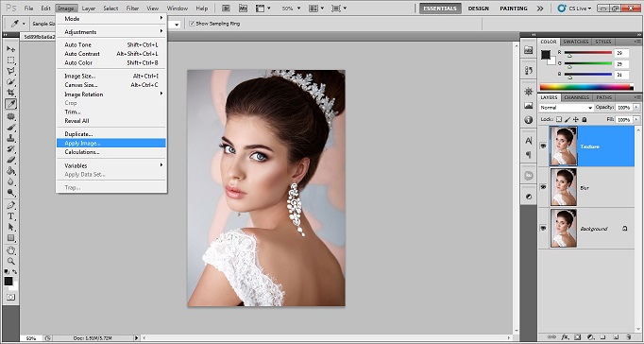
Task: Toggle Quick Mask mode icon
Action: coord(10,297)
